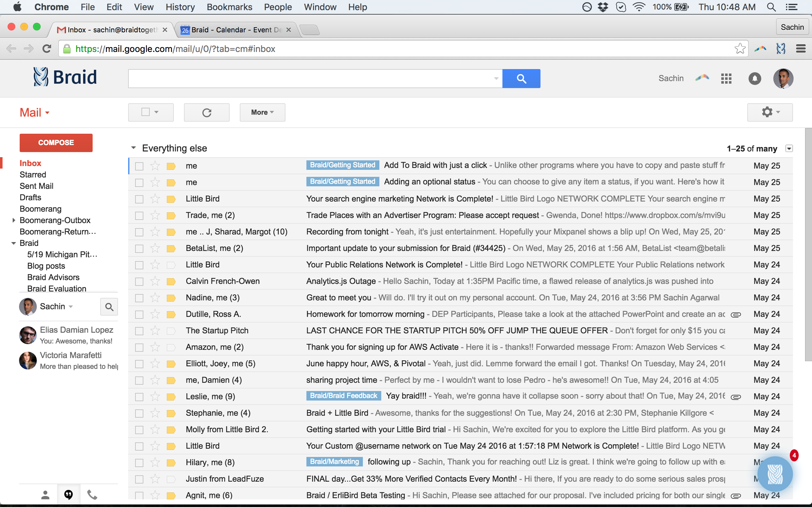Tick the checkbox for Leslie, me email
Viewport: 812px width, 507px height.
pyautogui.click(x=139, y=397)
